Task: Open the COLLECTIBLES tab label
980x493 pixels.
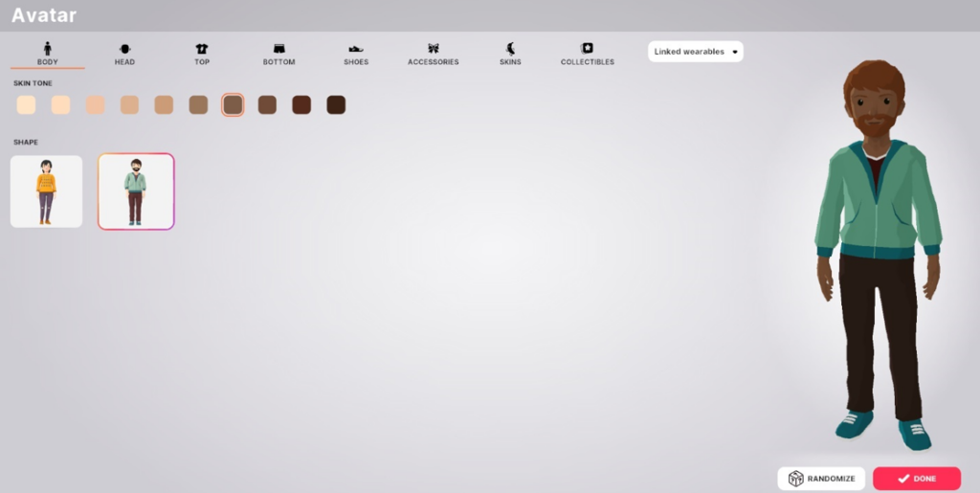Action: click(x=587, y=62)
